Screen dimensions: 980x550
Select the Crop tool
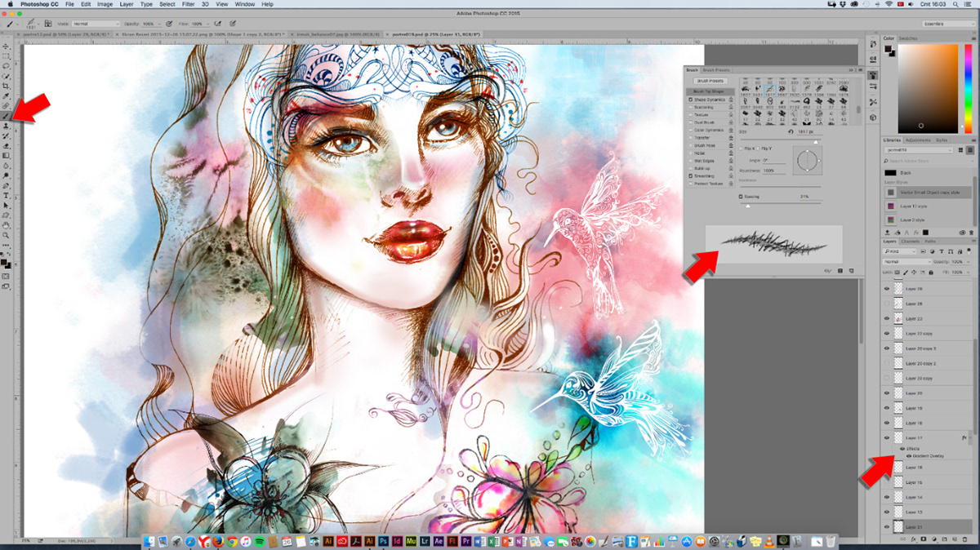pyautogui.click(x=7, y=85)
